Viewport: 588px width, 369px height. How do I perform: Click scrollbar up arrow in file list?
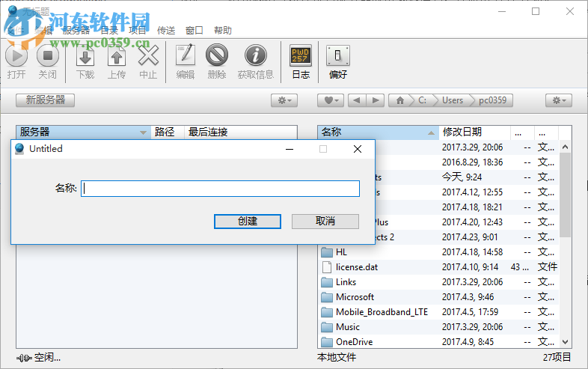(565, 147)
